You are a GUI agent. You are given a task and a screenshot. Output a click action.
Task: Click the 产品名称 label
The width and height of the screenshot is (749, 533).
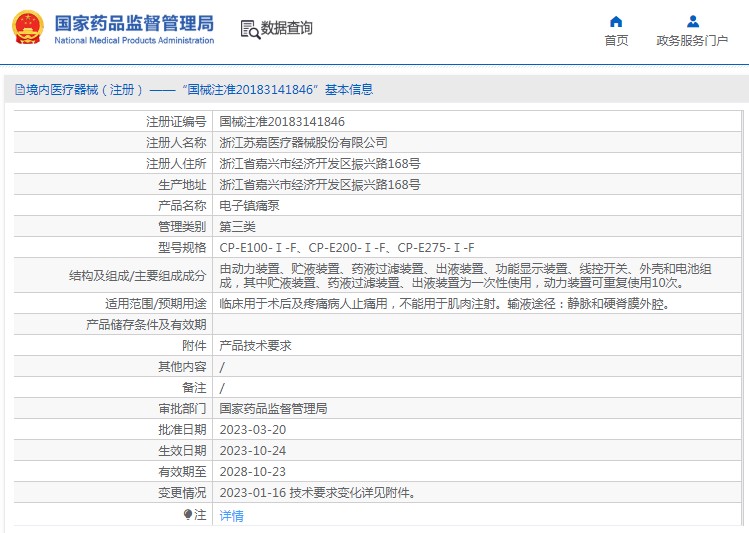point(182,206)
